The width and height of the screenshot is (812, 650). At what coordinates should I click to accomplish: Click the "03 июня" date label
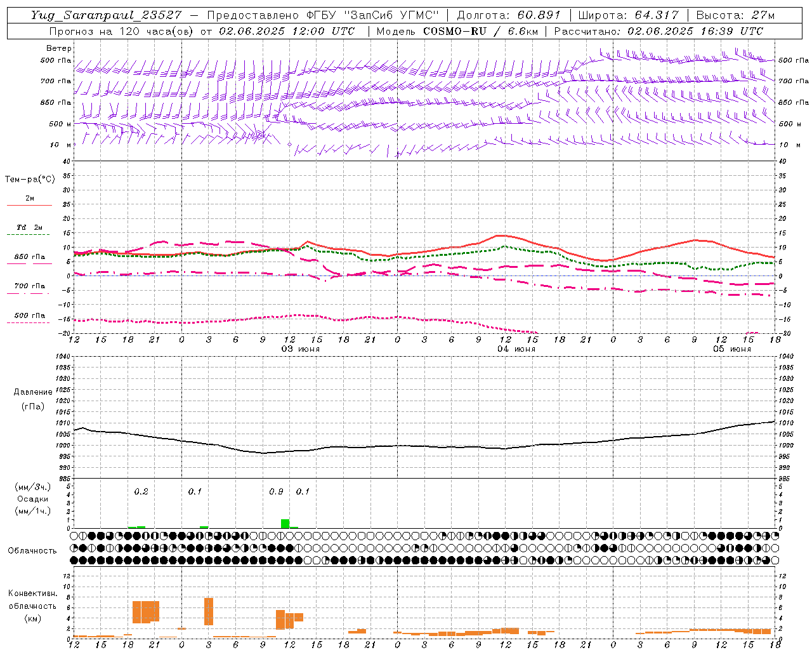pos(301,349)
